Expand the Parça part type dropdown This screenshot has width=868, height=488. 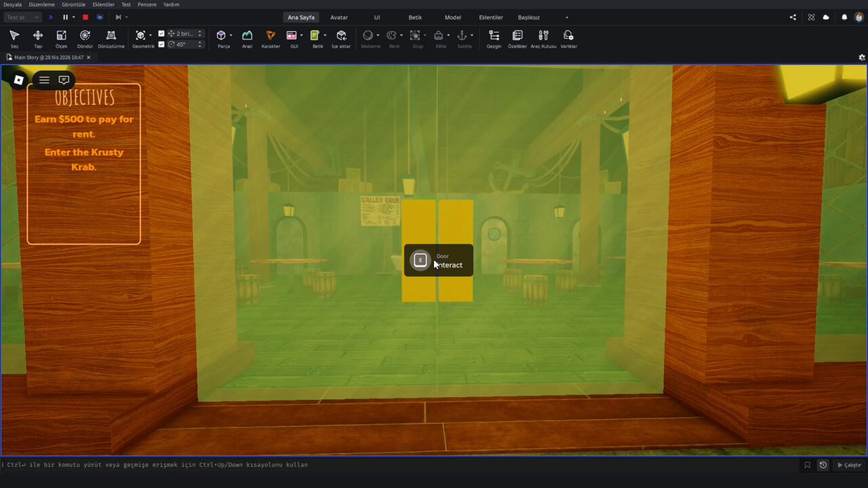click(x=231, y=35)
